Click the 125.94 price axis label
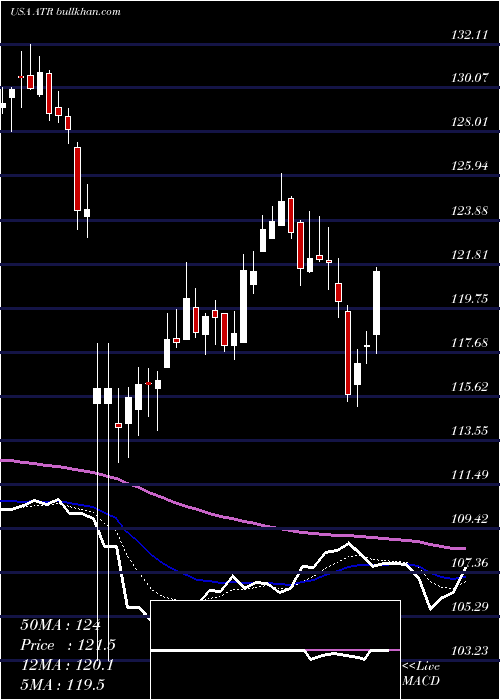This screenshot has width=500, height=700. pos(469,167)
